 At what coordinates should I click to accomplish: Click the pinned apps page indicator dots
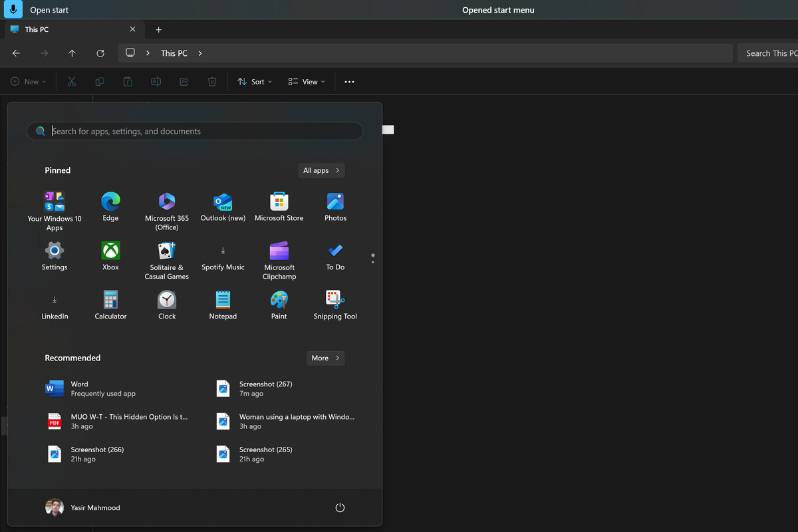[x=373, y=258]
